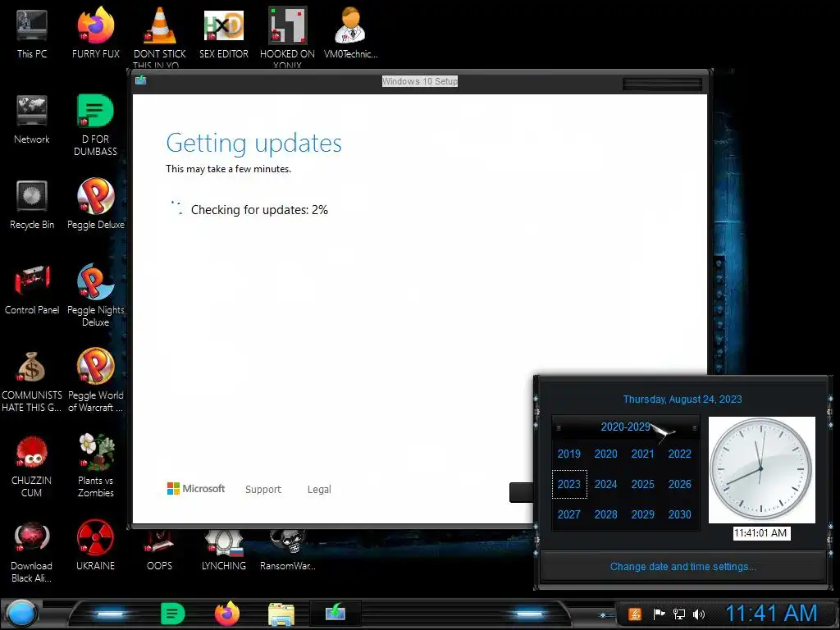Open the Action Center flag tray icon
The width and height of the screenshot is (840, 630).
pyautogui.click(x=659, y=614)
